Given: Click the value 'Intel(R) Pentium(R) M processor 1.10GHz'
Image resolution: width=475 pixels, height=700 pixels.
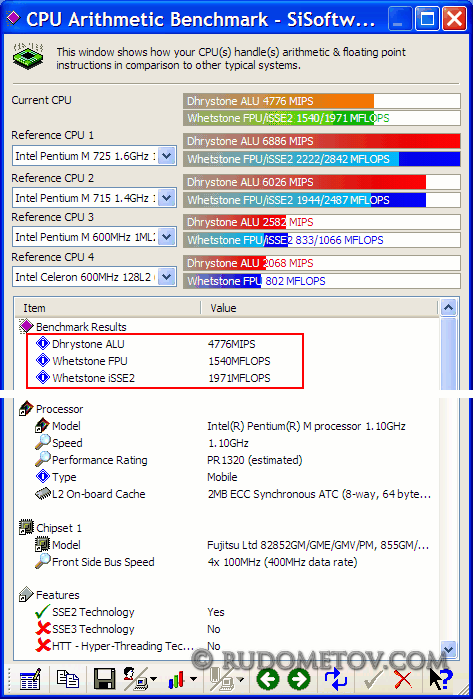Looking at the screenshot, I should point(306,426).
